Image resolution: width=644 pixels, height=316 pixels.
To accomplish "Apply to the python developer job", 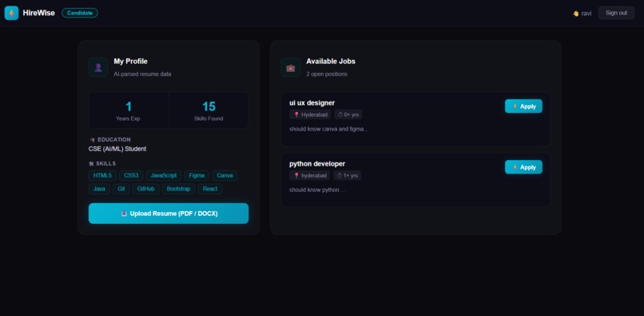I will point(523,167).
